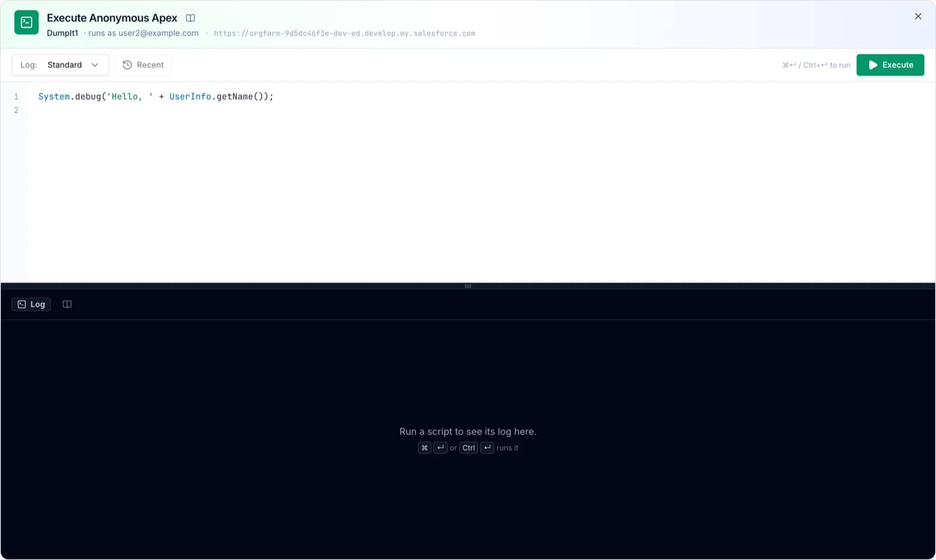
Task: Click line number 1 in the gutter
Action: click(16, 96)
